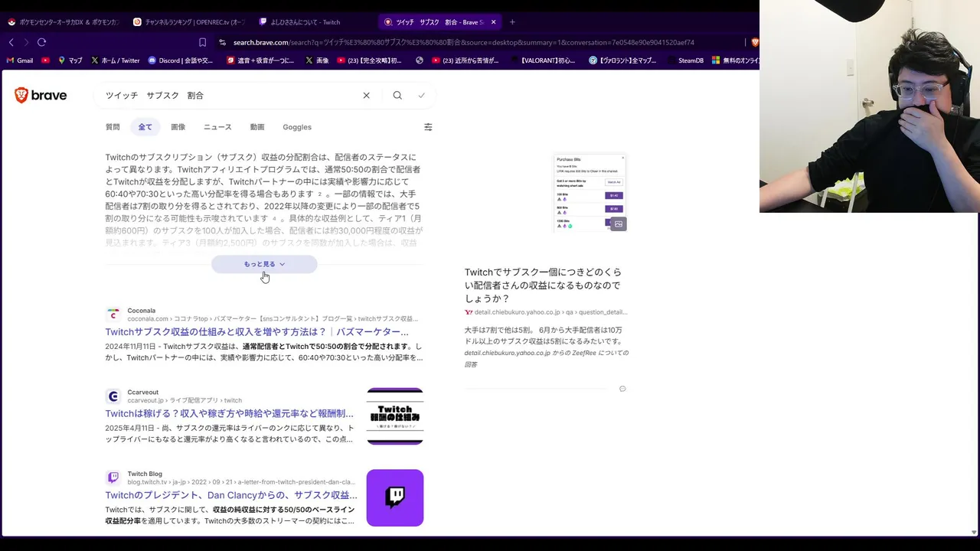Open Twitchは稼げる？ result link
Screen dimensions: 980x551
pos(230,413)
